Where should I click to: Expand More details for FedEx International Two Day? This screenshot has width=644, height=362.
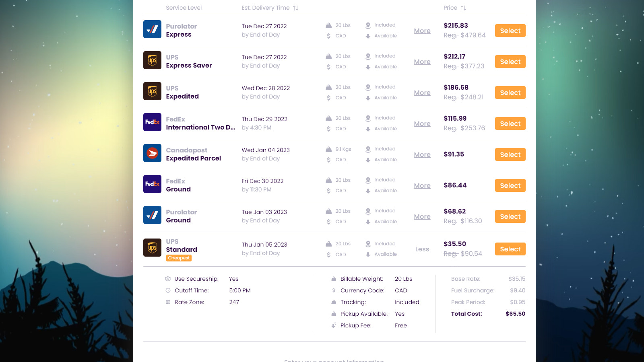(x=422, y=124)
